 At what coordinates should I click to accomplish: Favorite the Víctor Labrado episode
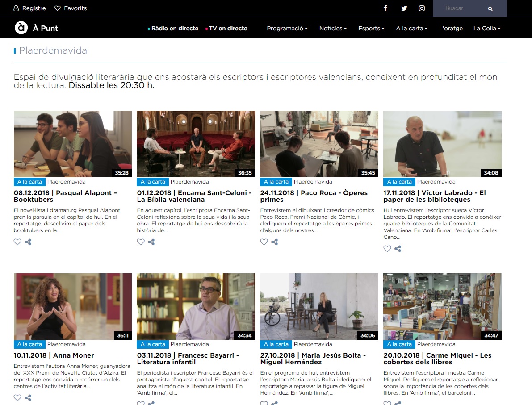[x=387, y=249]
